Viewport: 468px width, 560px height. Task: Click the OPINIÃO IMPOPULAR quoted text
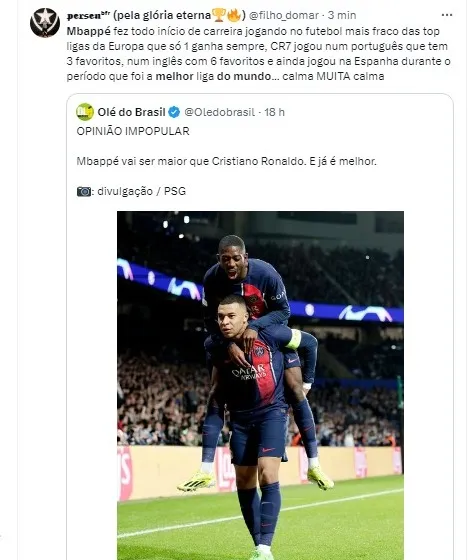click(x=133, y=131)
